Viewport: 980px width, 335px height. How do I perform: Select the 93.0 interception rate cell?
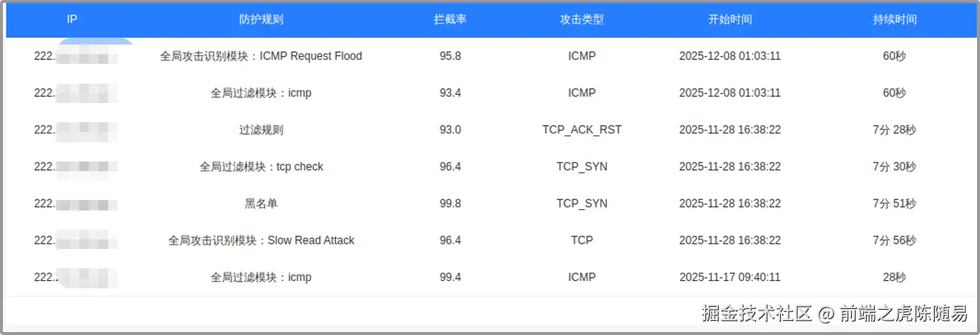(450, 130)
